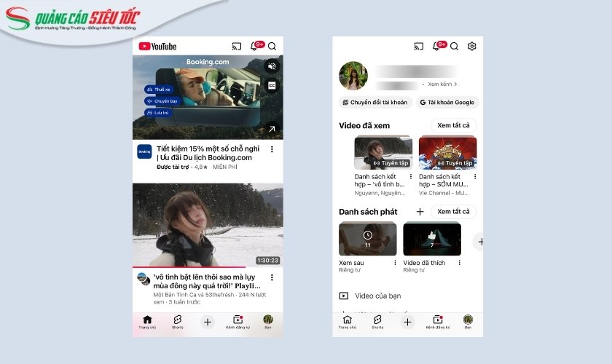Open 'Video của bạn' row
Image resolution: width=612 pixels, height=364 pixels.
point(407,296)
